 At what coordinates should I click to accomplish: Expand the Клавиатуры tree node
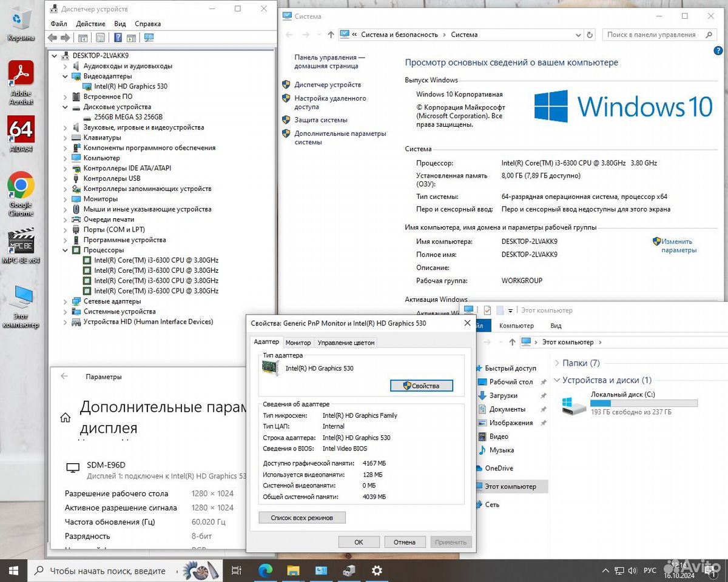click(66, 138)
